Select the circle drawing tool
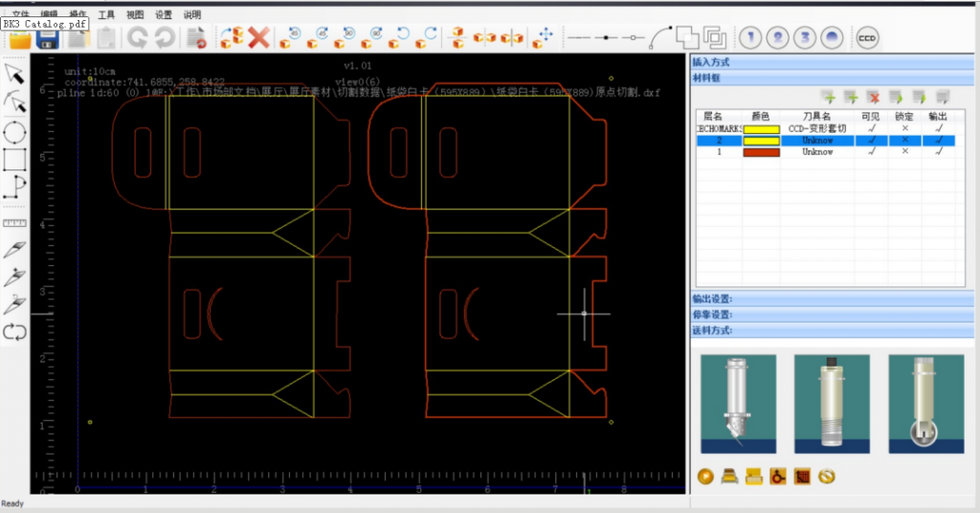This screenshot has height=513, width=980. 14,131
